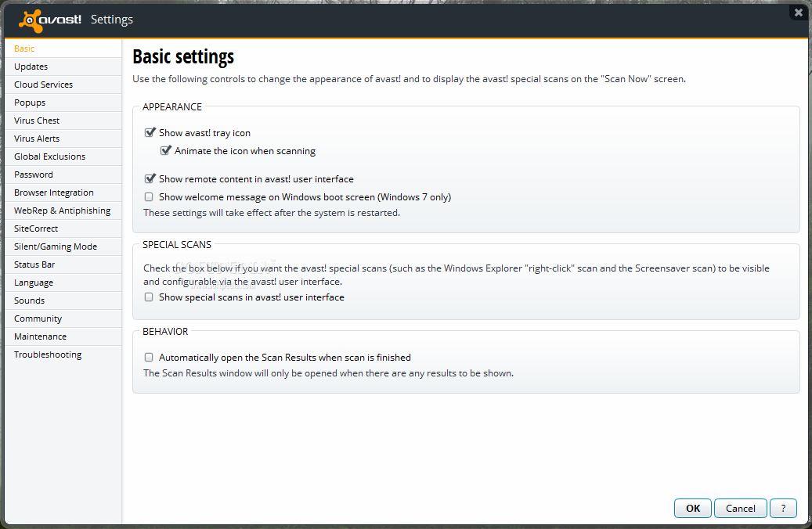Click the Settings title in the header
The width and height of the screenshot is (812, 529).
coord(112,20)
